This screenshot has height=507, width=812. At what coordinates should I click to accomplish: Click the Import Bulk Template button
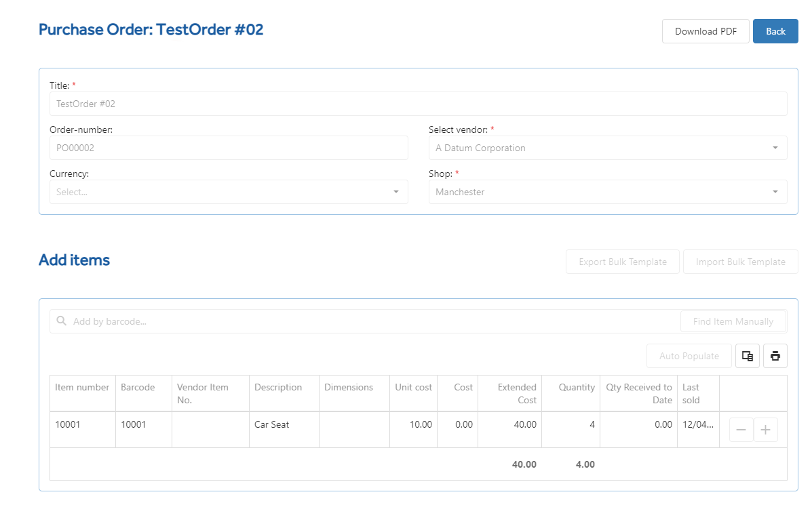741,262
